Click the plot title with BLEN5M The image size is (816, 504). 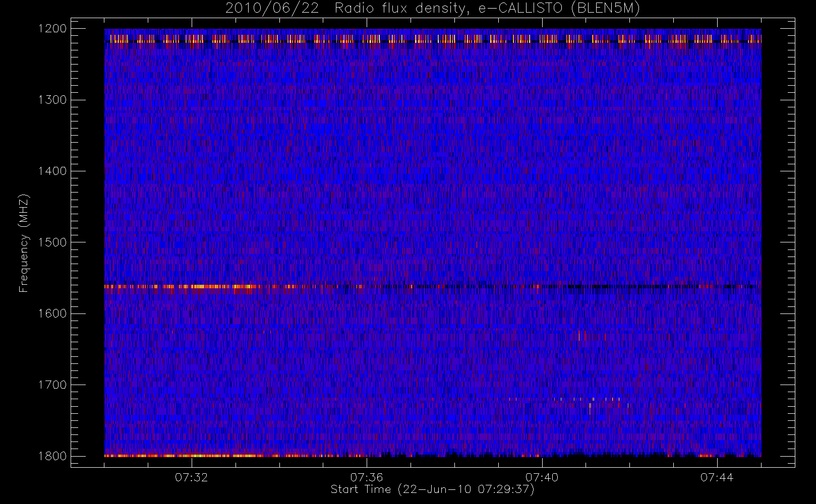click(433, 9)
